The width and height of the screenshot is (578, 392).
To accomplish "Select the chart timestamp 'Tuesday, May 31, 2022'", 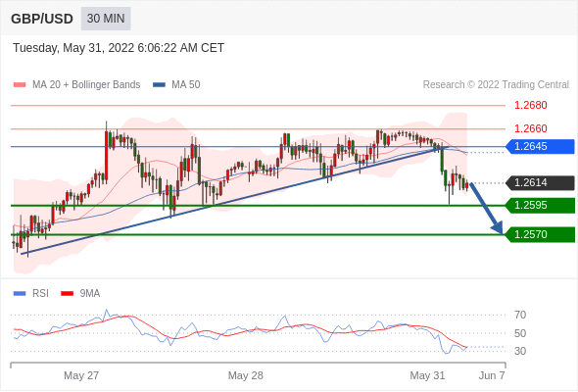I will pos(73,48).
